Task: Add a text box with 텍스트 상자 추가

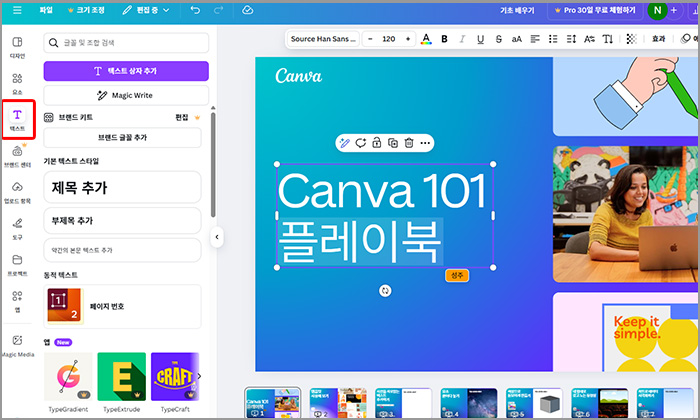Action: 126,71
